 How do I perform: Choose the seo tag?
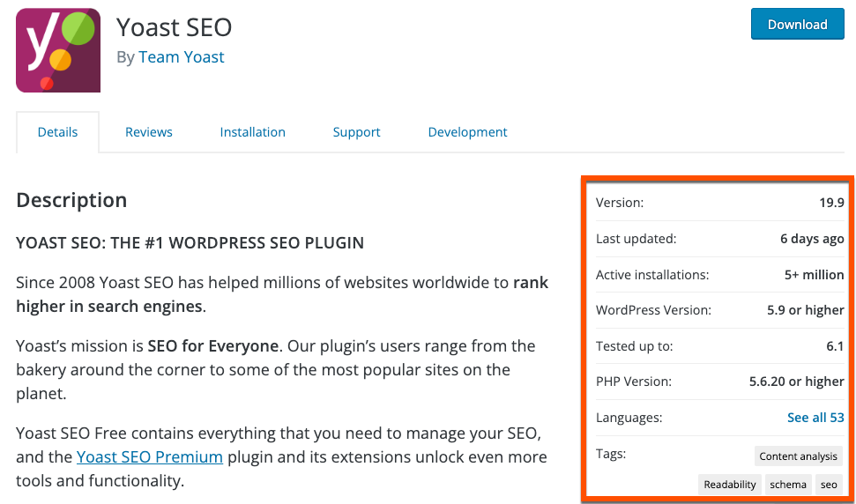tap(829, 485)
